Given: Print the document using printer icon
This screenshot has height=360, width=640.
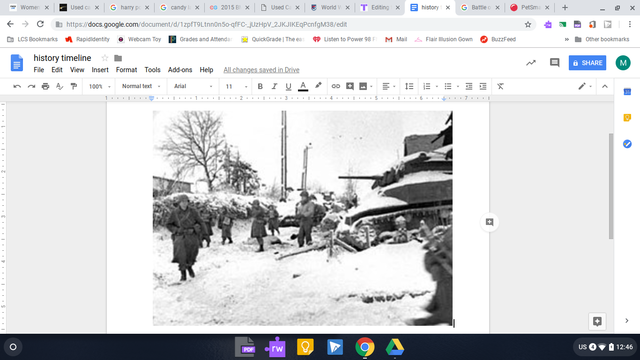Looking at the screenshot, I should point(45,86).
